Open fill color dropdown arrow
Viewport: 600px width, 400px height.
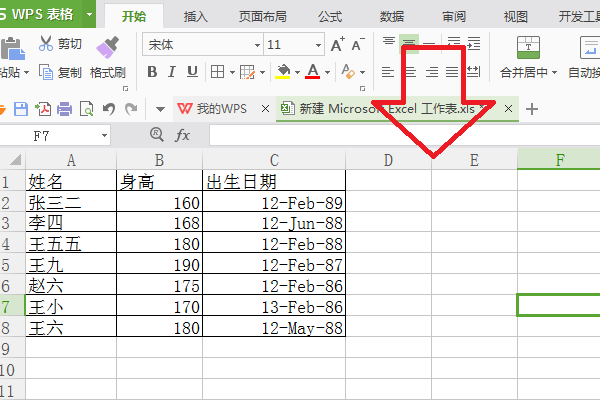coord(297,72)
